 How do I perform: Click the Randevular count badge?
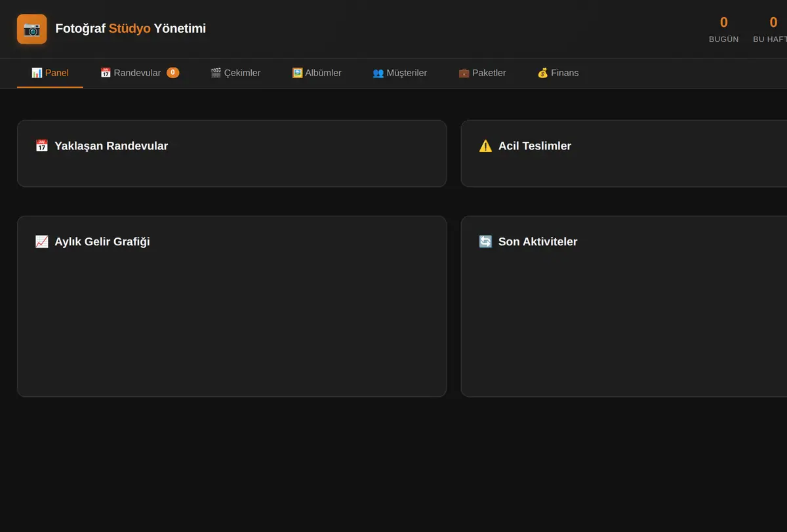coord(172,73)
